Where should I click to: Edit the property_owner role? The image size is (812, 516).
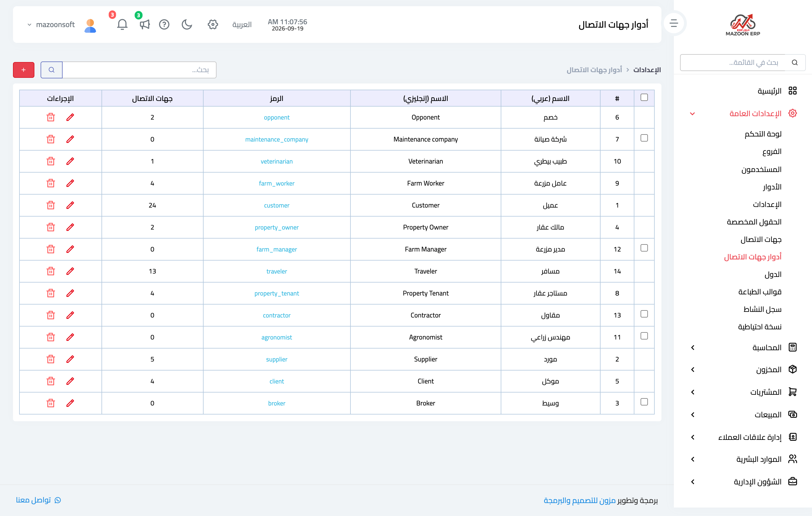tap(70, 227)
